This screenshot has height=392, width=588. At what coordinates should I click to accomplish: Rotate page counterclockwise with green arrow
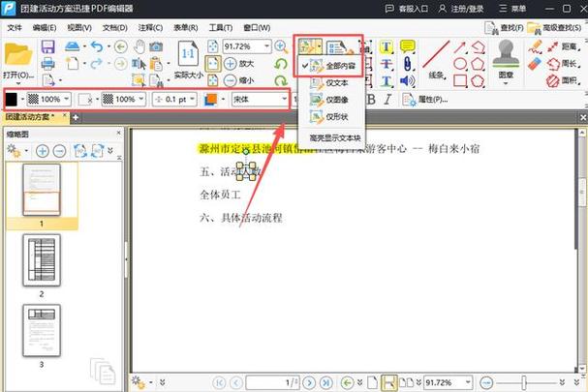click(281, 64)
